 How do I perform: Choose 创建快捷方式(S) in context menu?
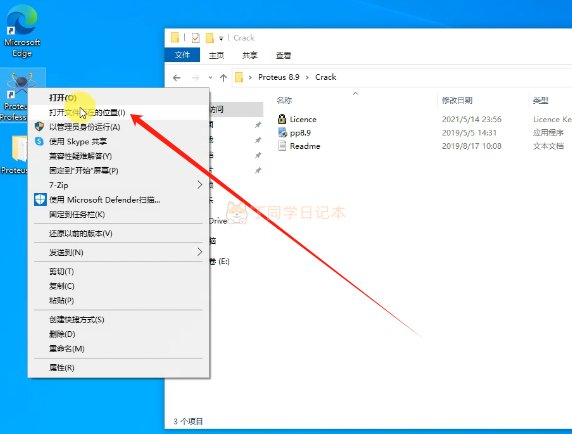(119, 319)
